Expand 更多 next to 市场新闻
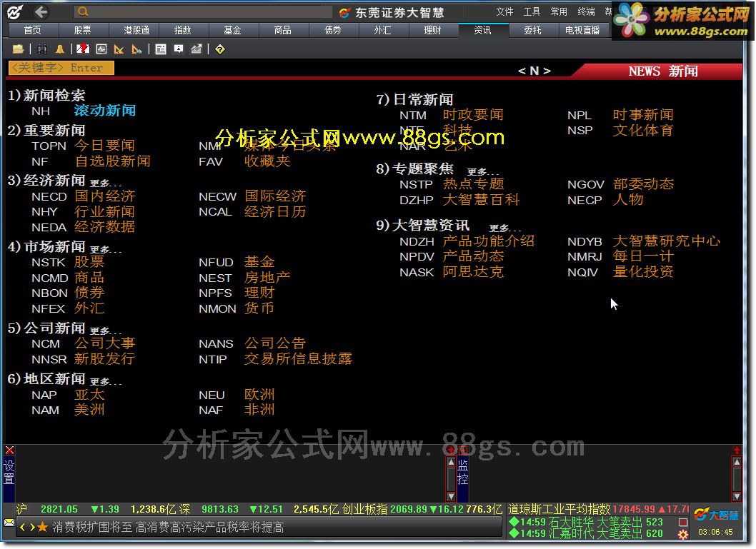The height and width of the screenshot is (549, 756). coord(106,249)
